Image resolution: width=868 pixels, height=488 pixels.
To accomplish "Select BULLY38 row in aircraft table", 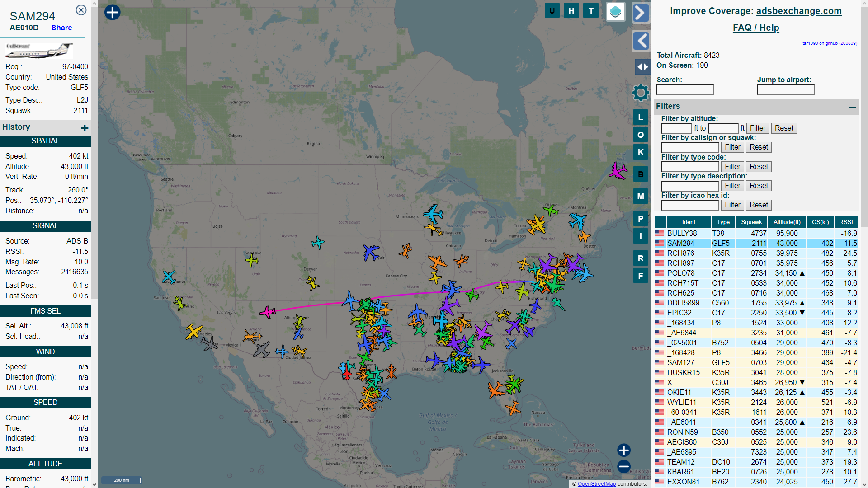I will click(756, 234).
